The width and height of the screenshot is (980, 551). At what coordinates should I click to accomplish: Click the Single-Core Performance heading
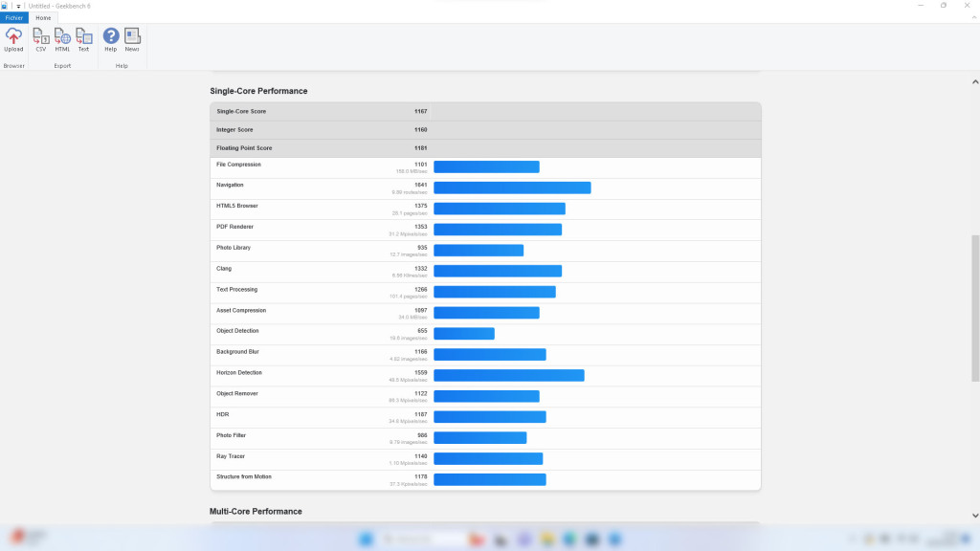tap(258, 91)
